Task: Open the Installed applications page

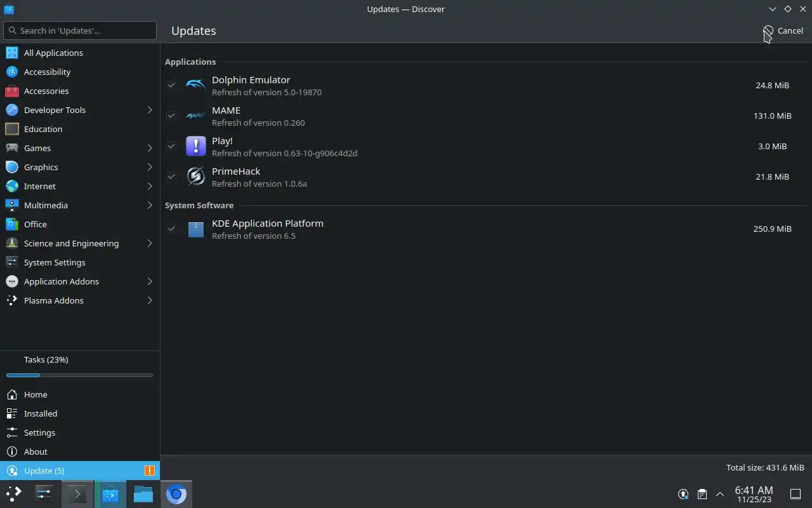Action: pos(80,413)
